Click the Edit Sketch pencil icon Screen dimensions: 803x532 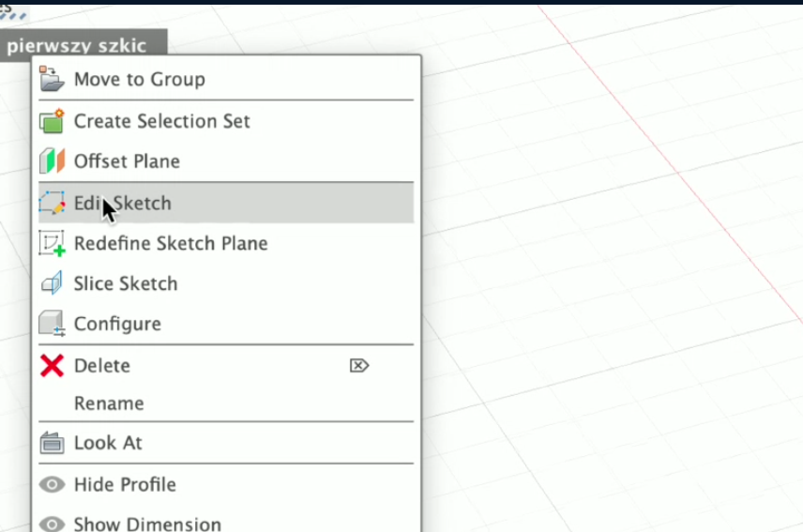tap(52, 203)
